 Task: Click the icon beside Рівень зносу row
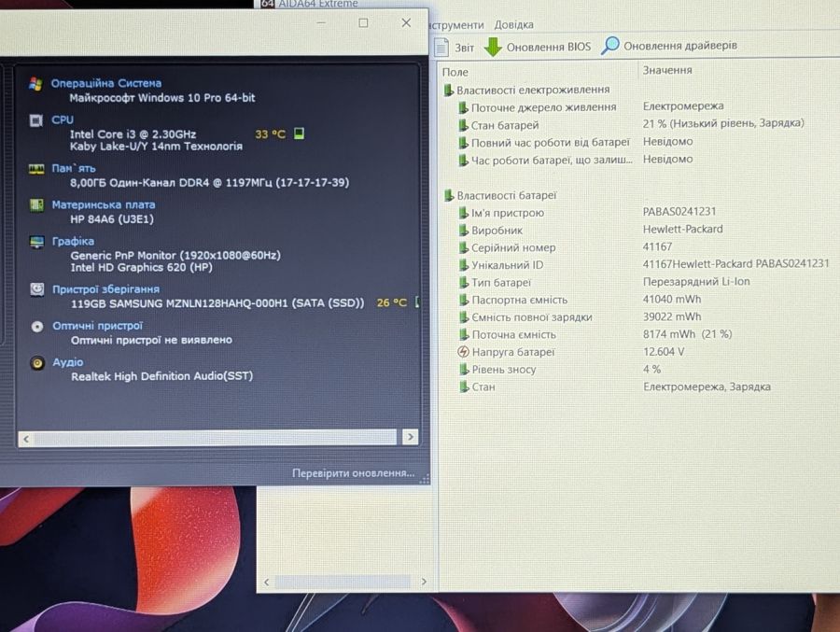tap(464, 370)
